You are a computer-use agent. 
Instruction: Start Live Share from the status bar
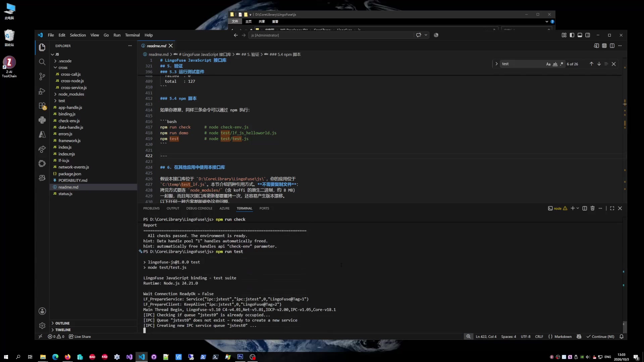click(80, 337)
